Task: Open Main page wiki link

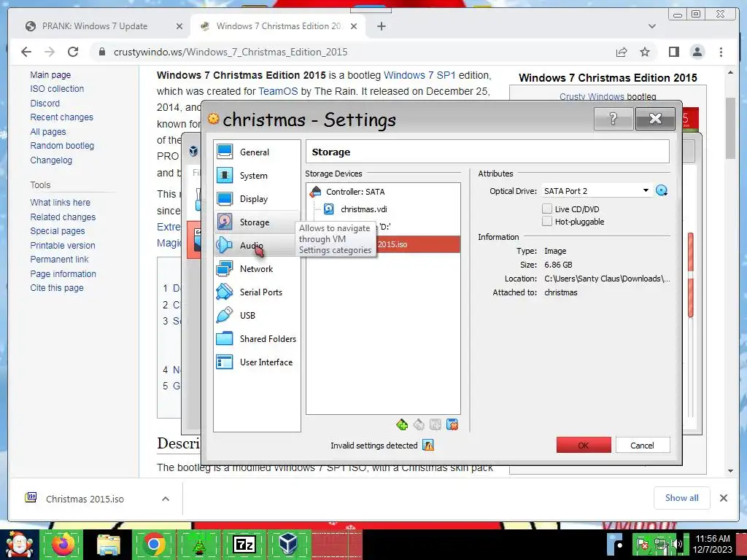Action: coord(50,75)
